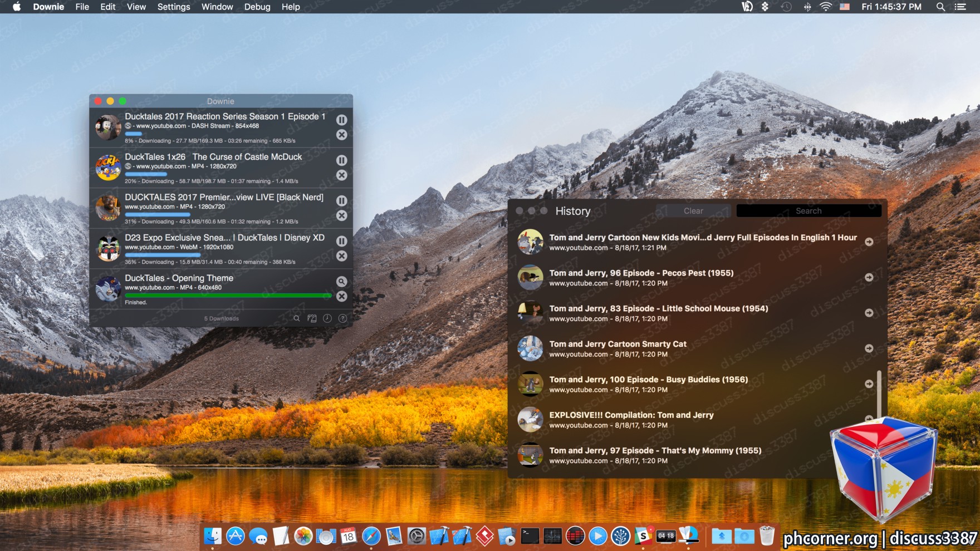Clear the download history
Screen dimensions: 980x551
tap(693, 211)
